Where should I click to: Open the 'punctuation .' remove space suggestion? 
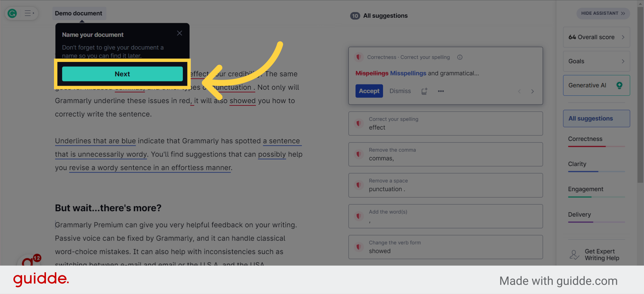click(x=445, y=185)
